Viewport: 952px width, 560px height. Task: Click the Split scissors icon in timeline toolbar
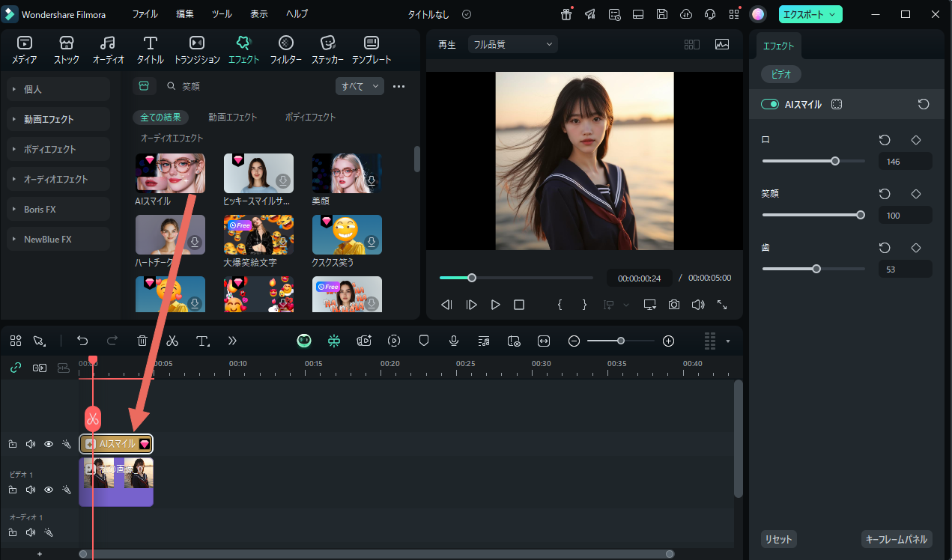[172, 341]
